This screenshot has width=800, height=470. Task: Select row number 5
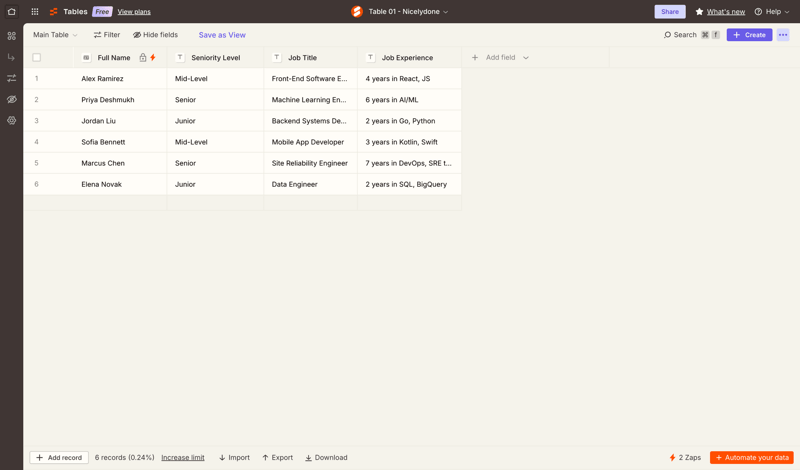[x=36, y=163]
